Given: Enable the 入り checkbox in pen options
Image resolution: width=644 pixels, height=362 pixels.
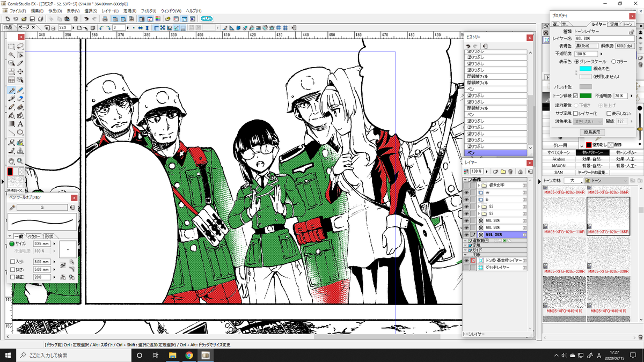Looking at the screenshot, I should coord(12,262).
